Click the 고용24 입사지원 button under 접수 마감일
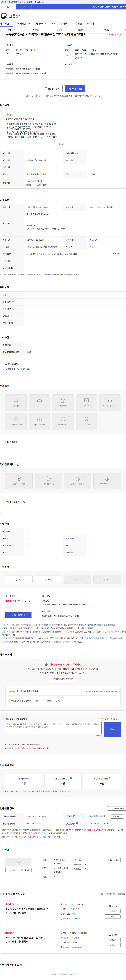126x980 pixels. (x=18, y=615)
